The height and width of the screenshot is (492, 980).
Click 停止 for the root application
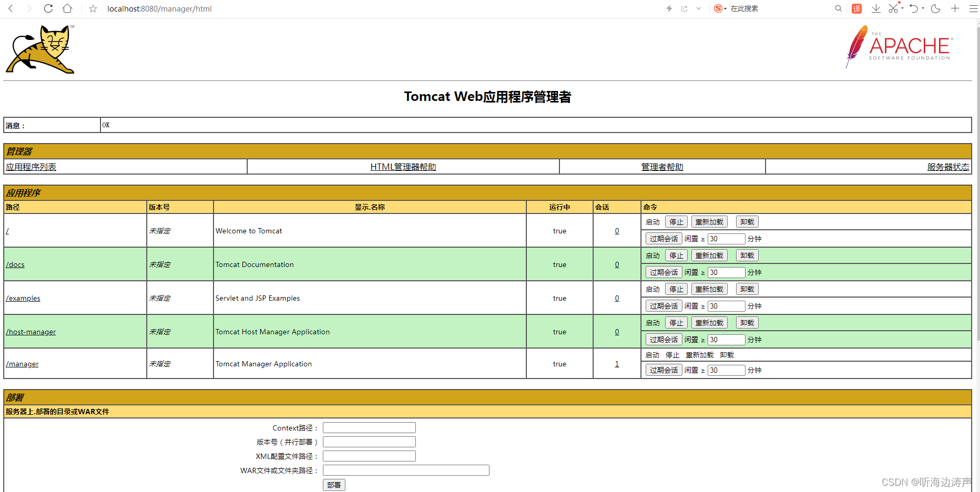click(x=676, y=222)
